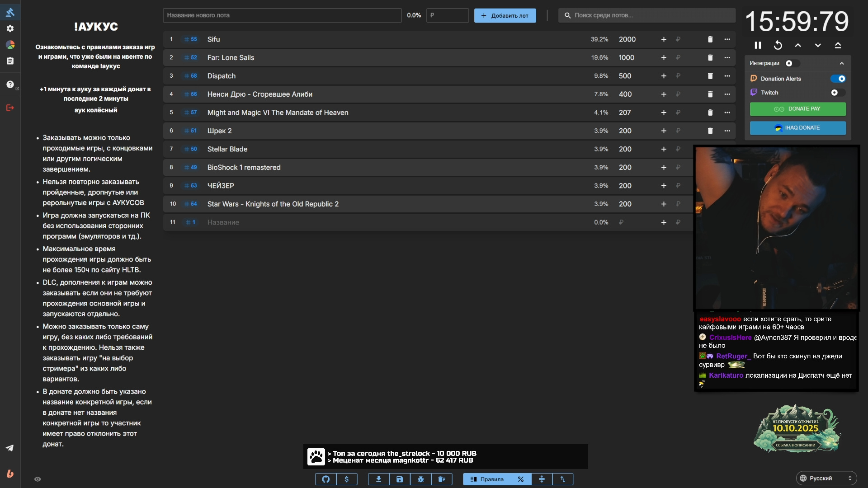Open the Русский language dropdown
Viewport: 868px width, 488px height.
(x=826, y=478)
